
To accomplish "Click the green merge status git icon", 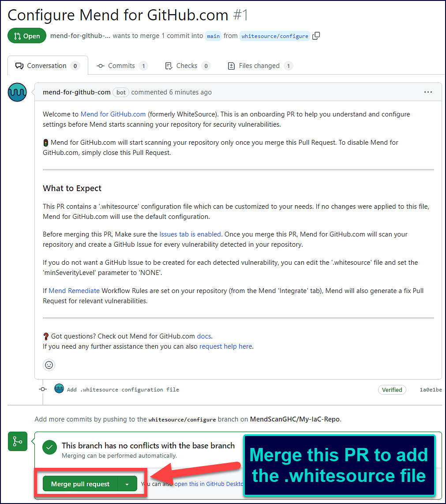I will [x=18, y=441].
